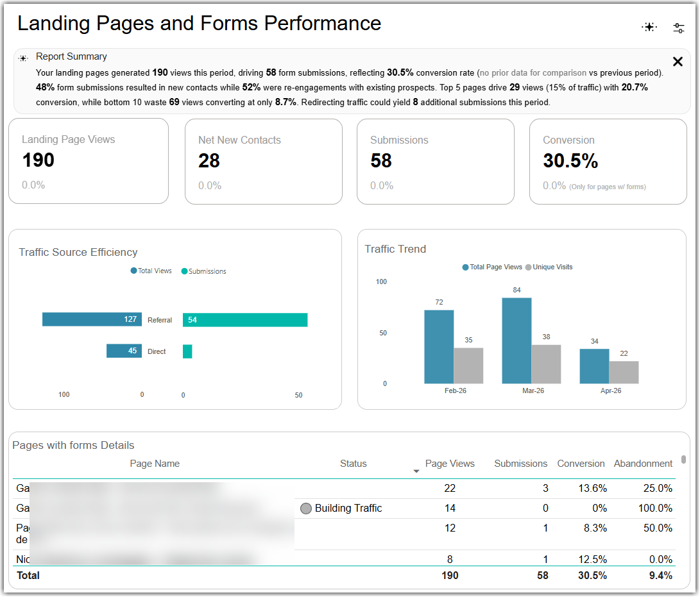Toggle Submissions legend marker
Screen dimensions: 700x597
[184, 271]
